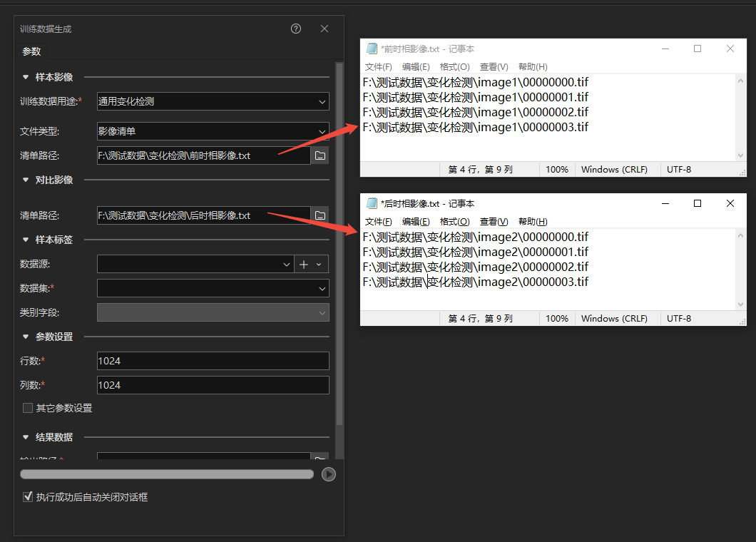Collapse the 参数设置 section
This screenshot has height=542, width=756.
coord(26,337)
